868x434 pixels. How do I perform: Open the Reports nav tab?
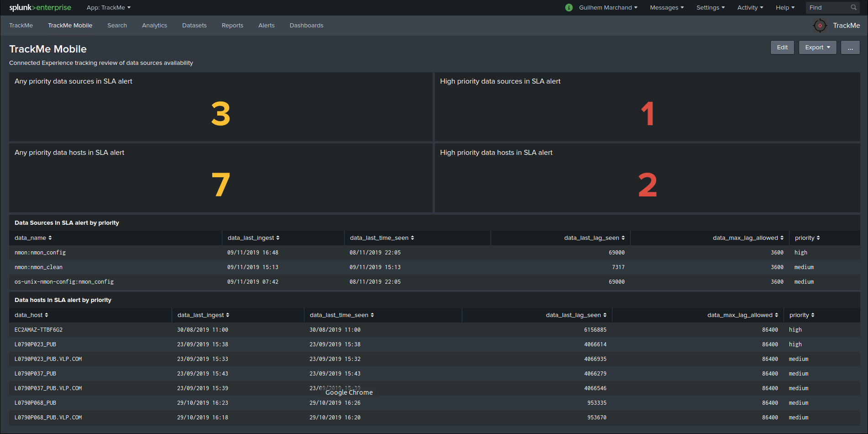[x=233, y=26]
